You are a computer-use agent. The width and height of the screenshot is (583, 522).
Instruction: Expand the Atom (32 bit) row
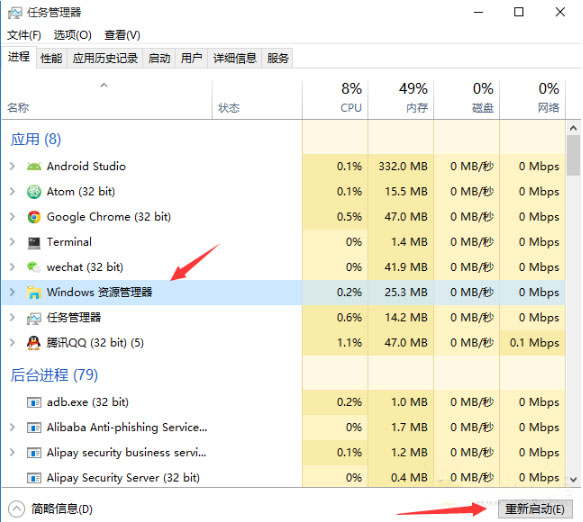coord(12,191)
